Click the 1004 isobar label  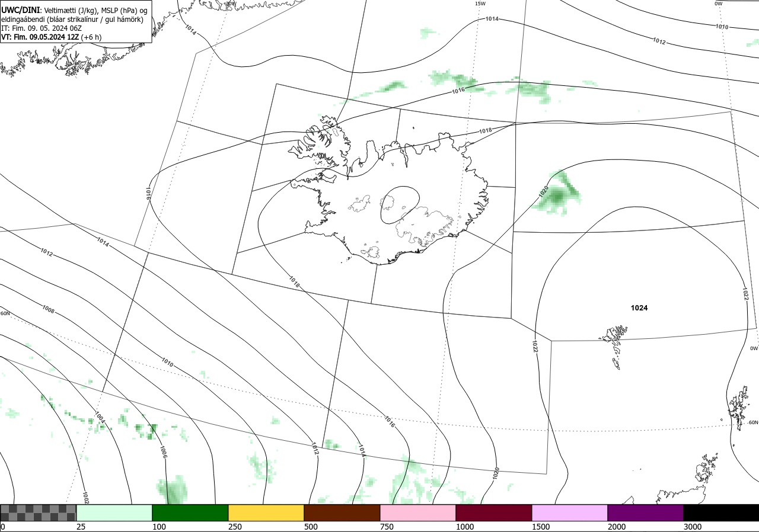[x=100, y=418]
